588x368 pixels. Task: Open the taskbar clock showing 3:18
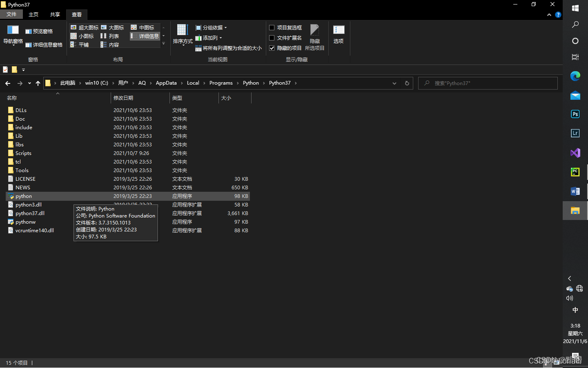pyautogui.click(x=575, y=334)
